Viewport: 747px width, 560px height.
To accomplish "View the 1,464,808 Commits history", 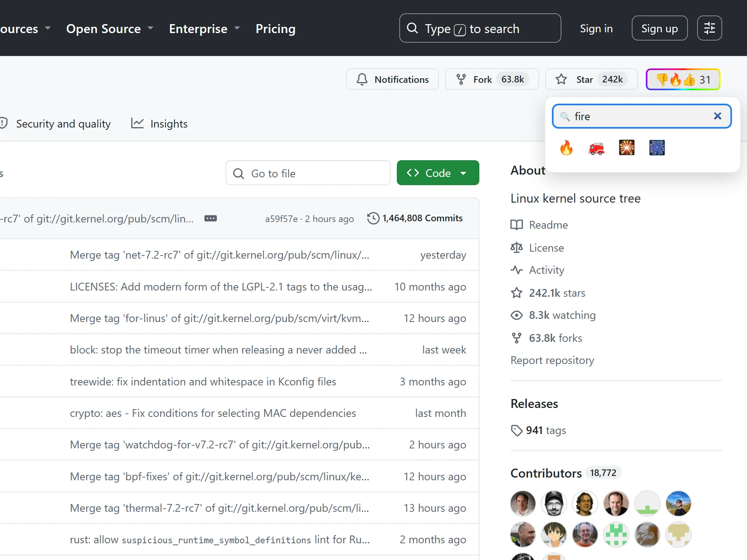I will tap(415, 218).
